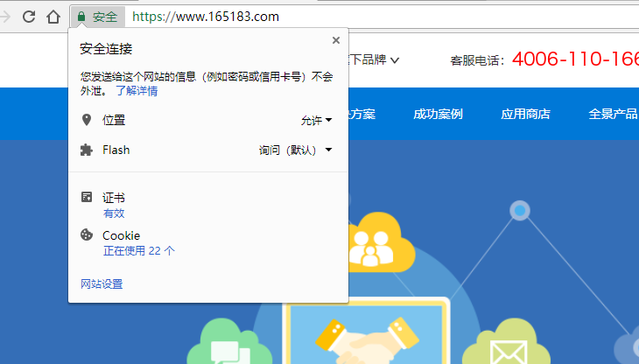
Task: Go to the browser home page icon
Action: click(53, 17)
